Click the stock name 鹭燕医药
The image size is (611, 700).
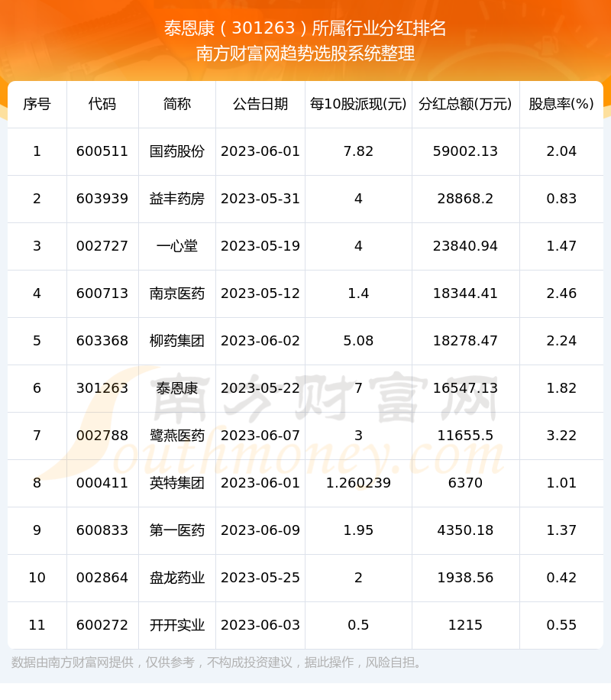177,436
